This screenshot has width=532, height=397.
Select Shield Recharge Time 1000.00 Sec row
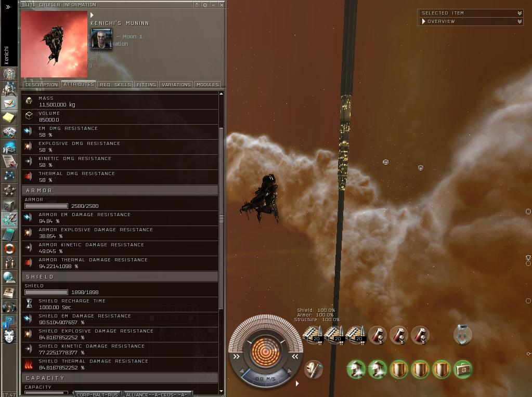click(x=120, y=304)
